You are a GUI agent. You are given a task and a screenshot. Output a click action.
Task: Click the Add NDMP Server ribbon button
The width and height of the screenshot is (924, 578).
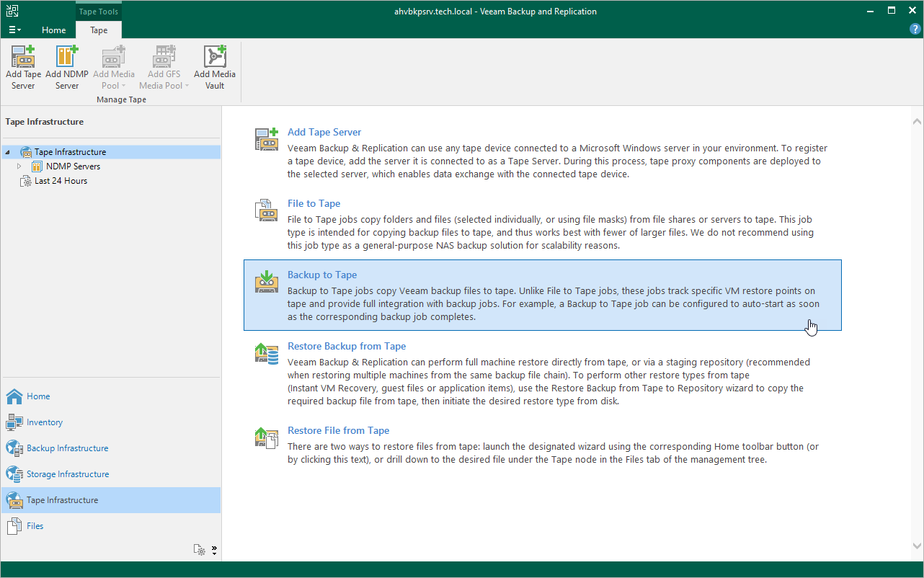[67, 67]
